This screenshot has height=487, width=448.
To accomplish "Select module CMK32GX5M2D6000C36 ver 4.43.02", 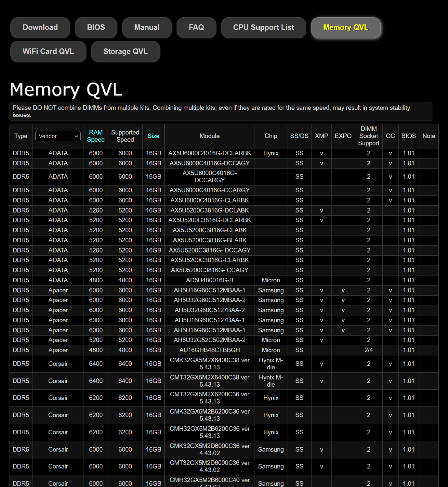I will coord(210,450).
